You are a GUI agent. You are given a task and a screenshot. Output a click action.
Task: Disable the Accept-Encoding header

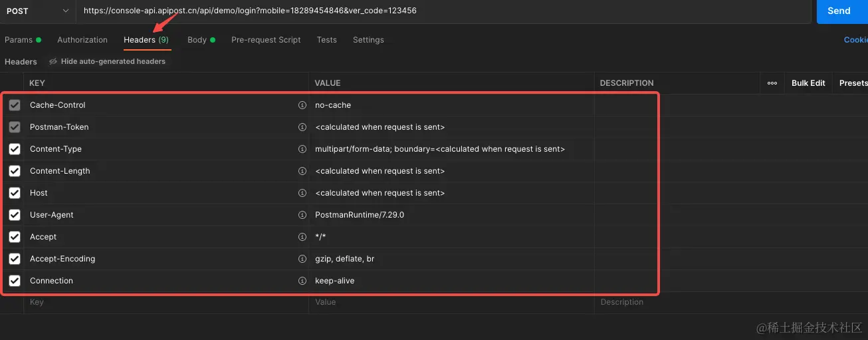point(15,259)
